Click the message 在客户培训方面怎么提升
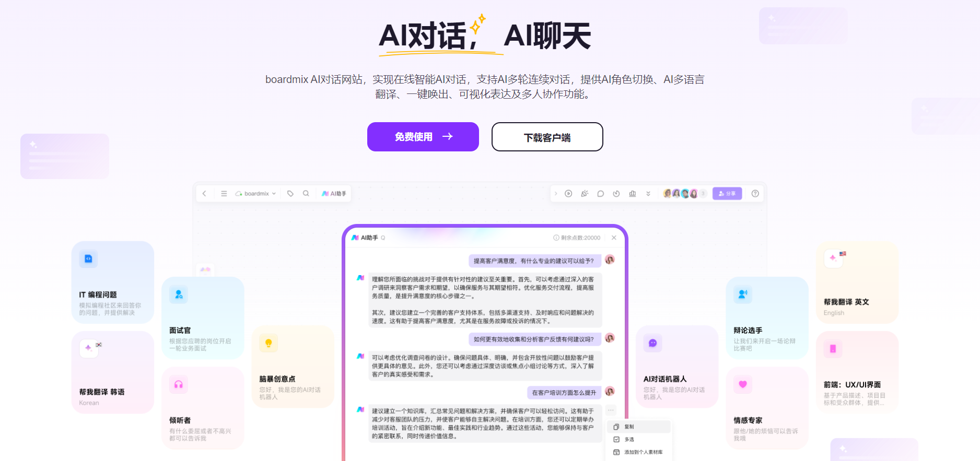980x461 pixels. (564, 393)
